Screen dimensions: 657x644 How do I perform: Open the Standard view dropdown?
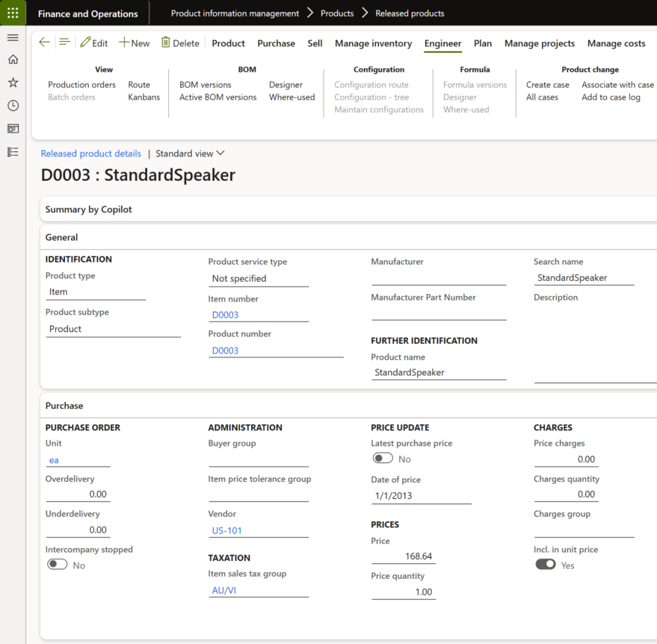191,153
